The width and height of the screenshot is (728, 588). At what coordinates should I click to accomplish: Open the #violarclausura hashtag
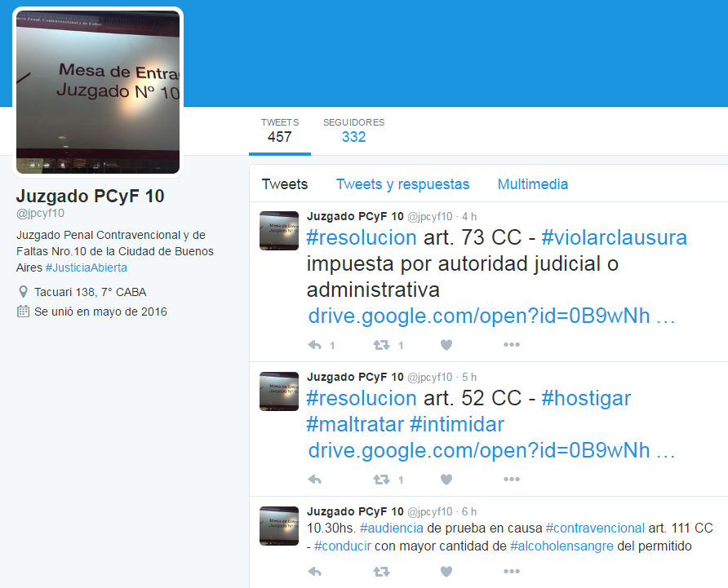coord(615,237)
